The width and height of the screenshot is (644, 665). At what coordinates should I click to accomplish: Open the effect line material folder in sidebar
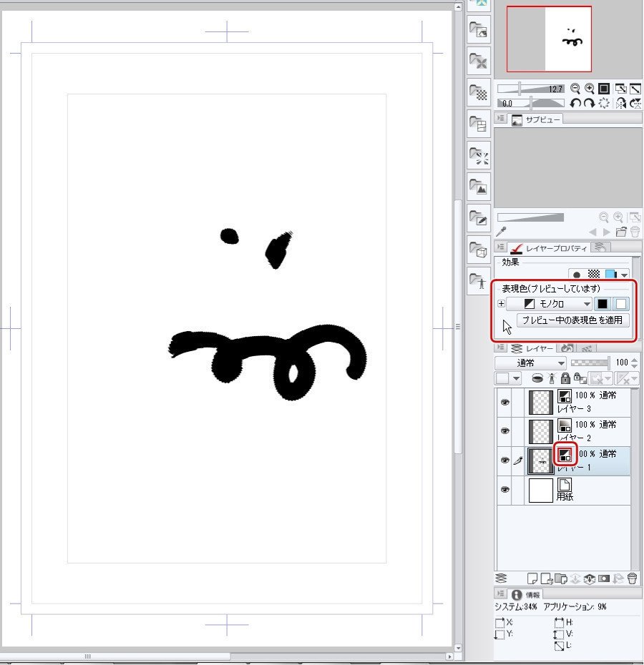[x=479, y=154]
